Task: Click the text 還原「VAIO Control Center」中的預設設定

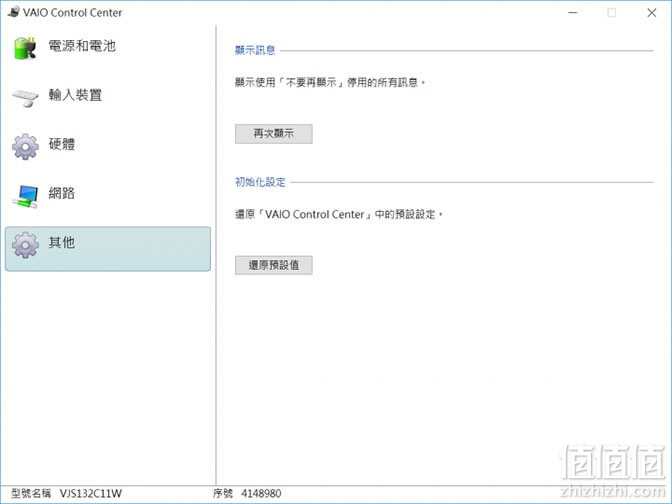Action: [339, 214]
